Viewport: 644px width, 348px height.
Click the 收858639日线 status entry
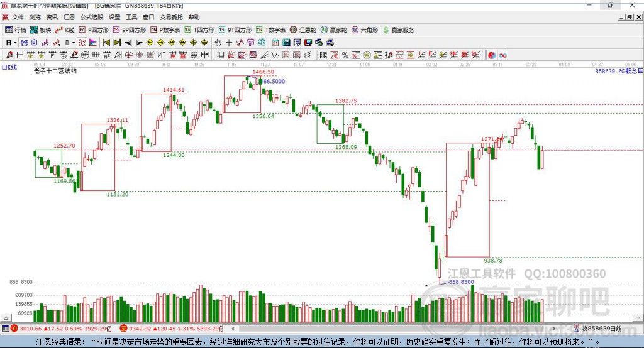597,329
